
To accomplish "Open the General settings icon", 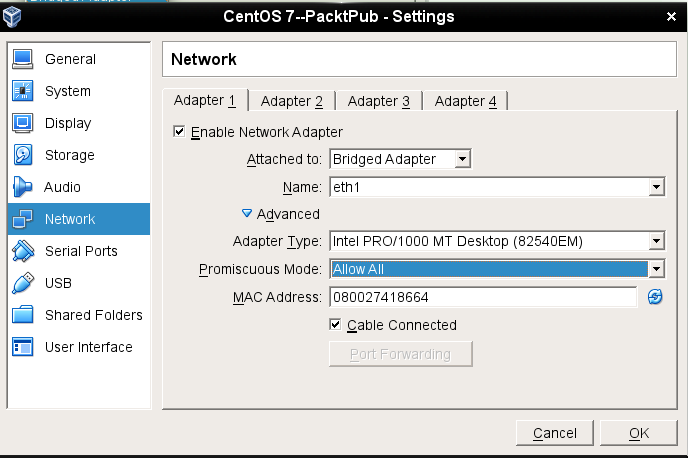I will coord(23,59).
